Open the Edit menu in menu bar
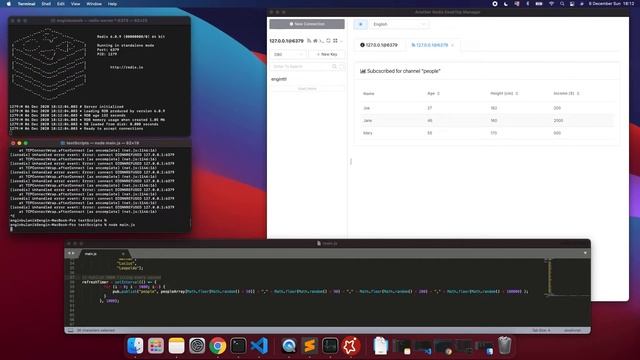 point(60,4)
